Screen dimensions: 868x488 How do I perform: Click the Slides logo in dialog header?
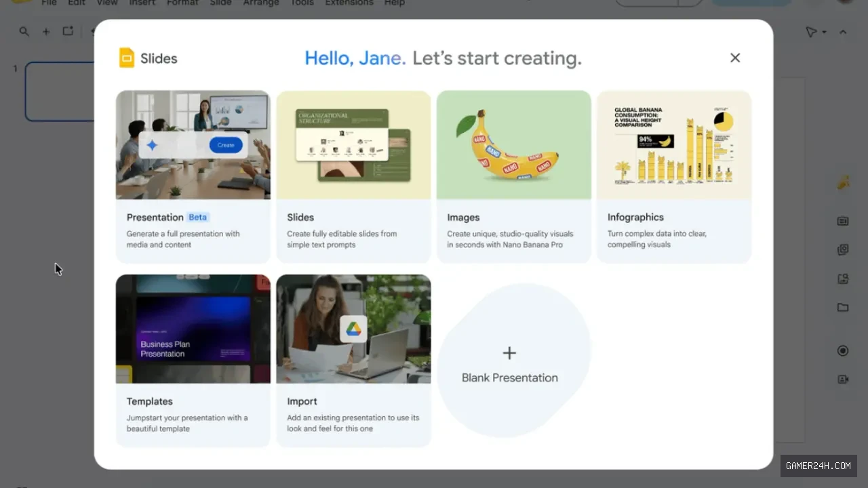tap(127, 58)
